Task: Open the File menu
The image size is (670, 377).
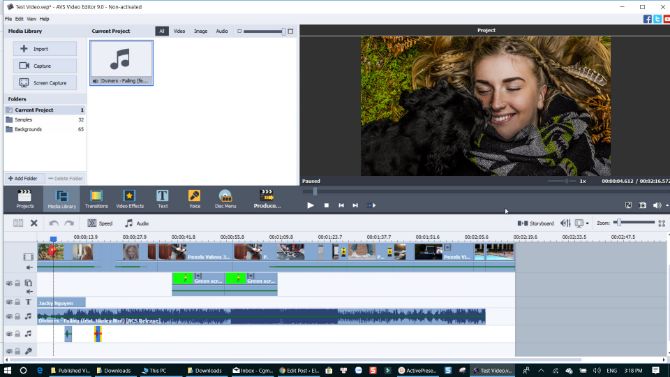Action: click(x=9, y=19)
